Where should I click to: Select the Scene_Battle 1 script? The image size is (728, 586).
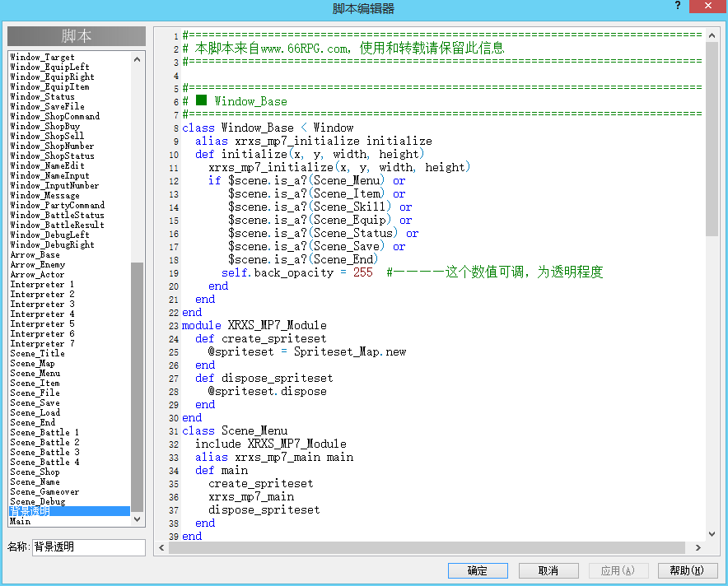[44, 432]
